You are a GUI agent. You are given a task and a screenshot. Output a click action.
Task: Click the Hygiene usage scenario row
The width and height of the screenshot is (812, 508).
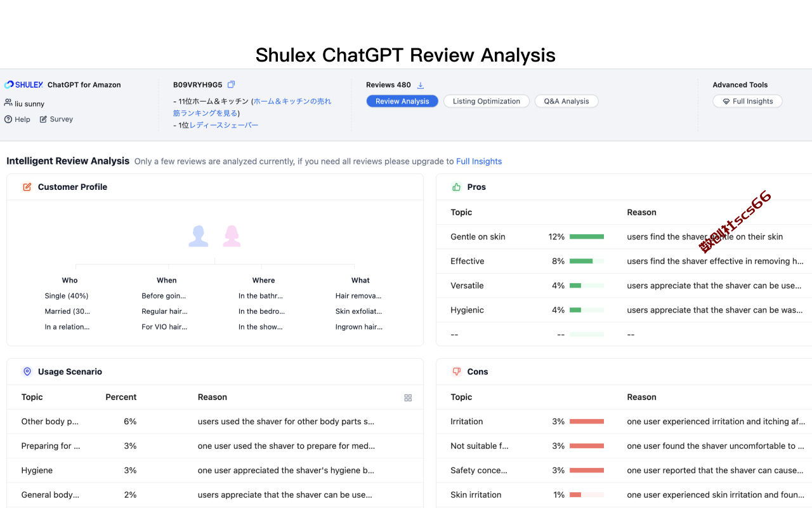click(215, 471)
